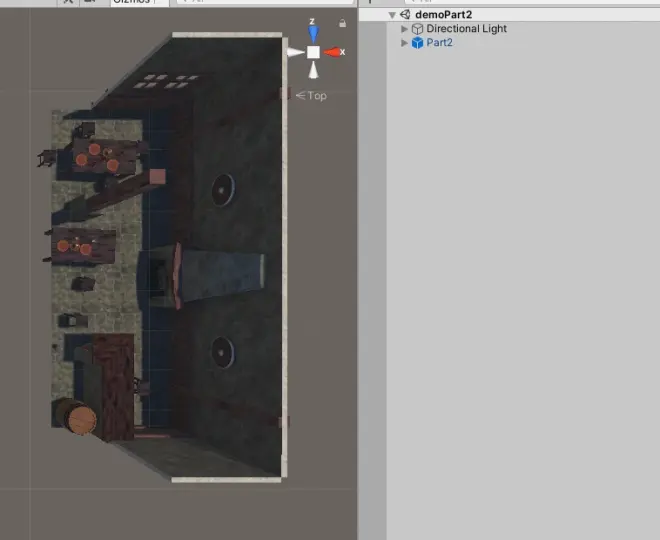The image size is (660, 540).
Task: Select the demoPart2 scene name
Action: coord(443,15)
